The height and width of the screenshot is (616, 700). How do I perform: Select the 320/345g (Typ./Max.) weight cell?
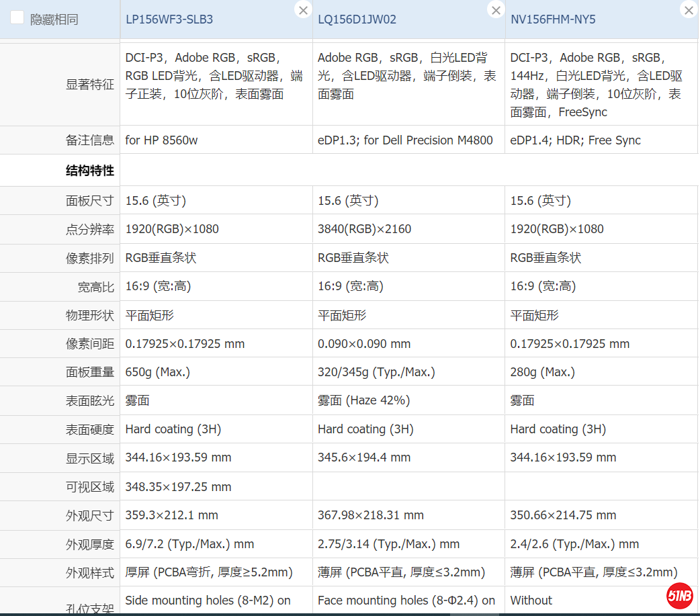376,372
